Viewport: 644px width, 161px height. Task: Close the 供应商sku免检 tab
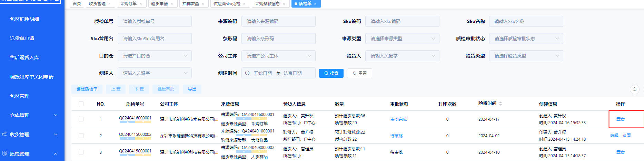pyautogui.click(x=244, y=4)
